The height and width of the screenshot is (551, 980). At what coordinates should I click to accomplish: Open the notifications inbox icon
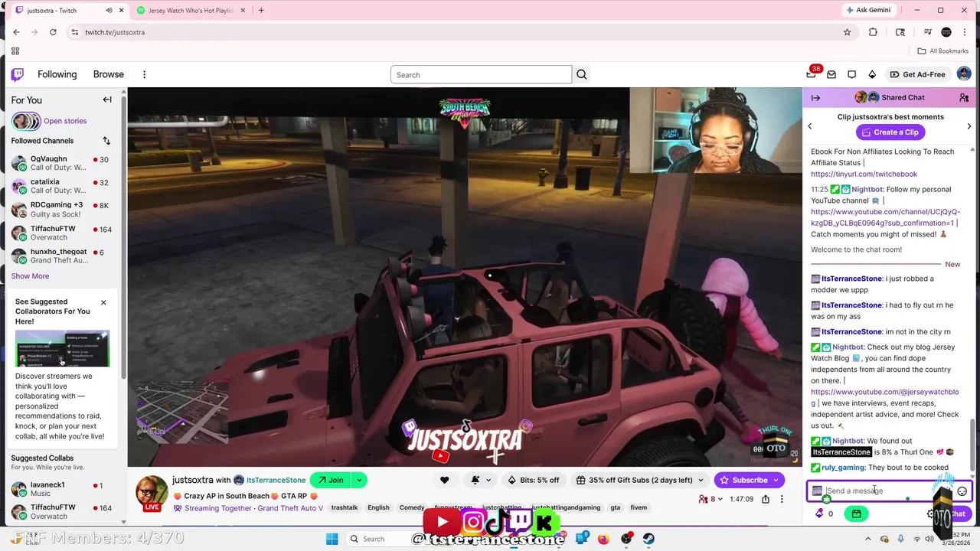point(832,74)
